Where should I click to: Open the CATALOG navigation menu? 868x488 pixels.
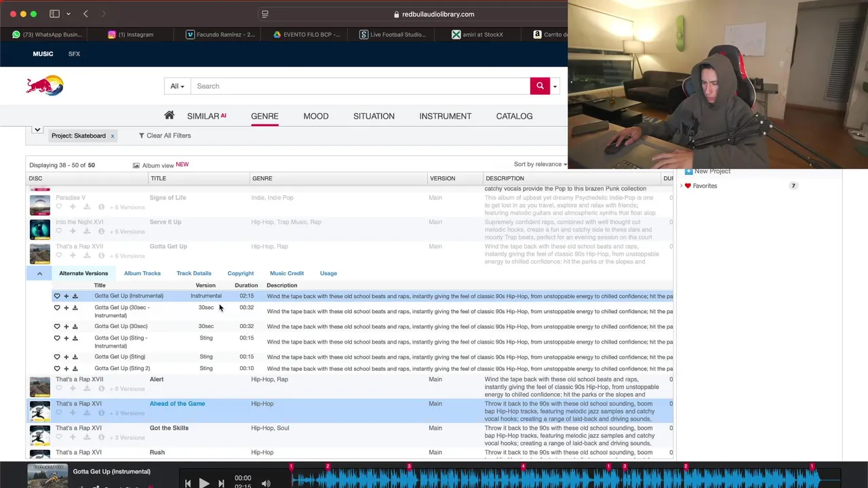tap(514, 116)
